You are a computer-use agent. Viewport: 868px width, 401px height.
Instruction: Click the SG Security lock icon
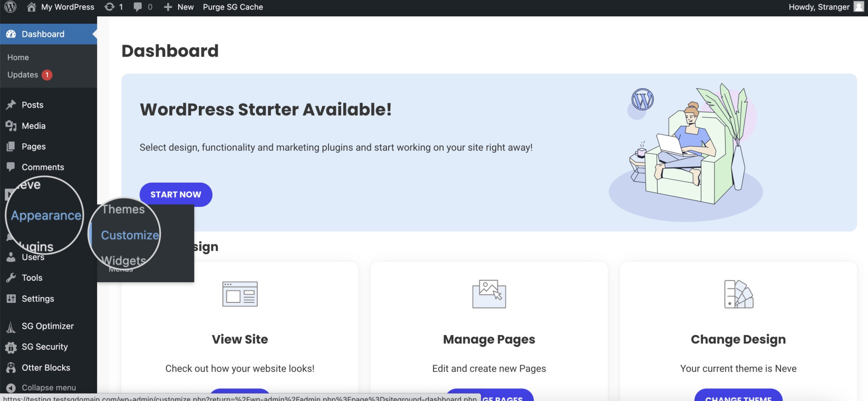[11, 347]
